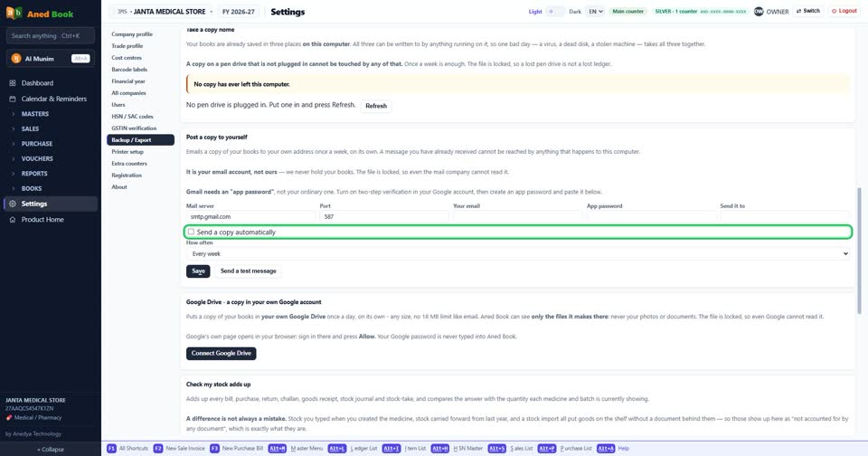Click the App password input field
The image size is (868, 456).
point(651,216)
